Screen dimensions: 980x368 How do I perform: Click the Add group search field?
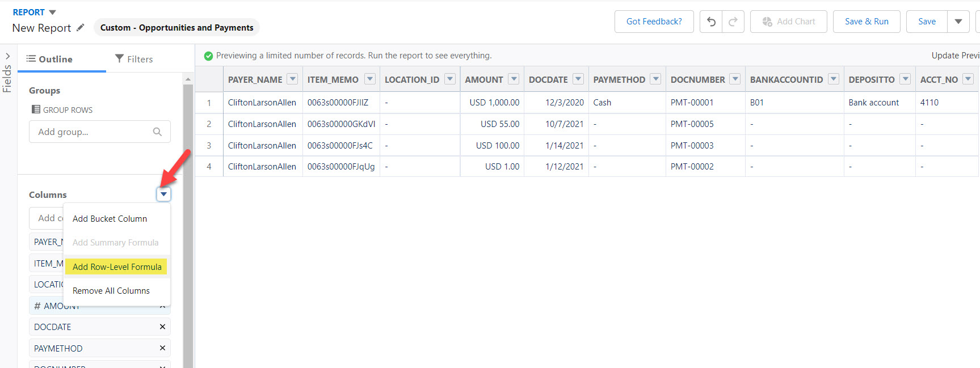tap(91, 132)
